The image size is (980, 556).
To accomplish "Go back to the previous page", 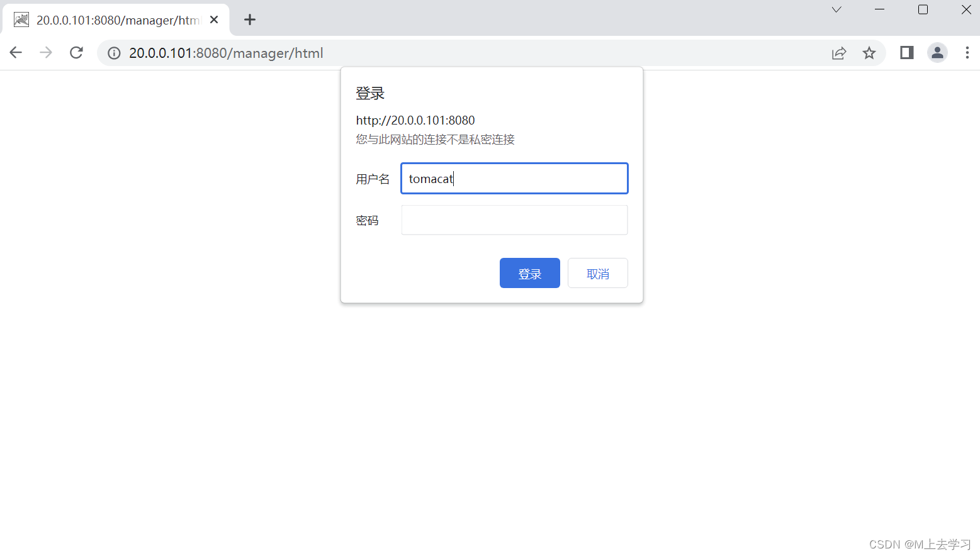I will pyautogui.click(x=16, y=53).
